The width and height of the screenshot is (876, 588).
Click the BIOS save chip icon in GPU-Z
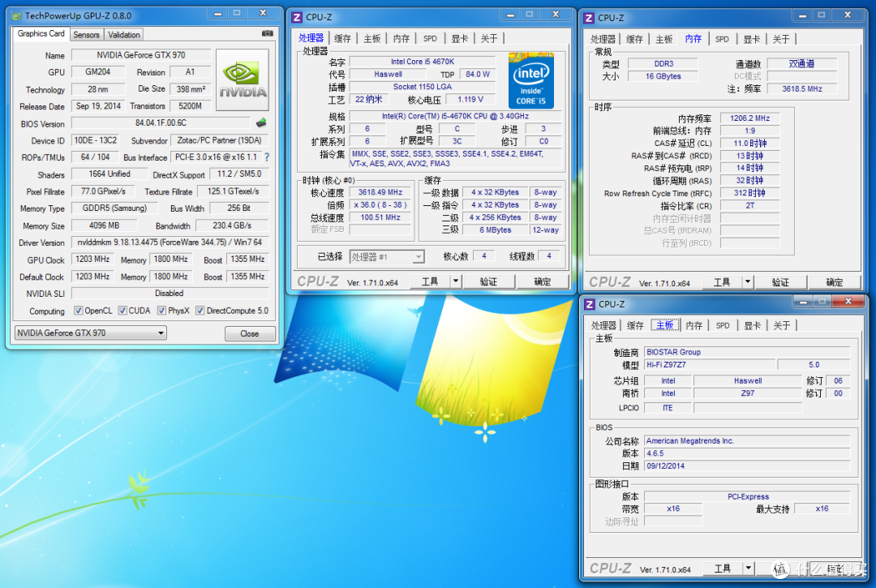point(261,122)
